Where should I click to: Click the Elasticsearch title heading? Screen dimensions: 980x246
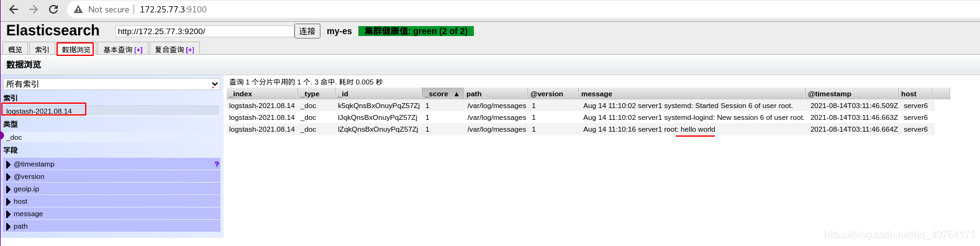tap(53, 30)
